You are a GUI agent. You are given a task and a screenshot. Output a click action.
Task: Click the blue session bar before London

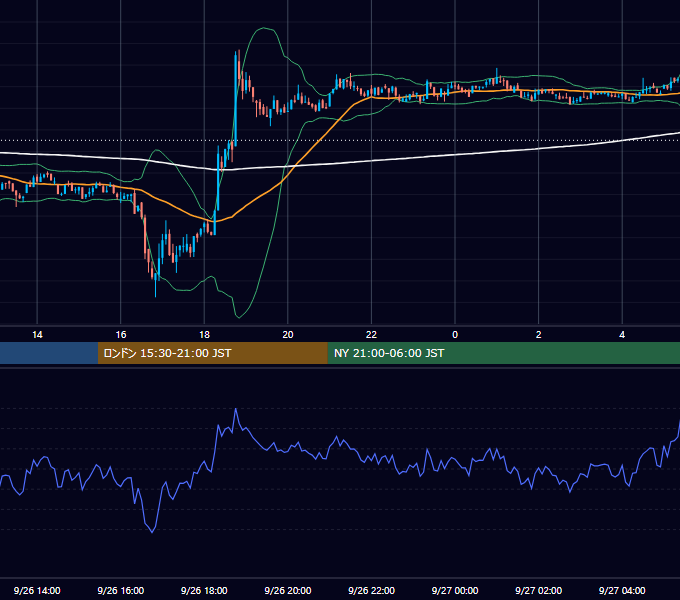pyautogui.click(x=49, y=353)
